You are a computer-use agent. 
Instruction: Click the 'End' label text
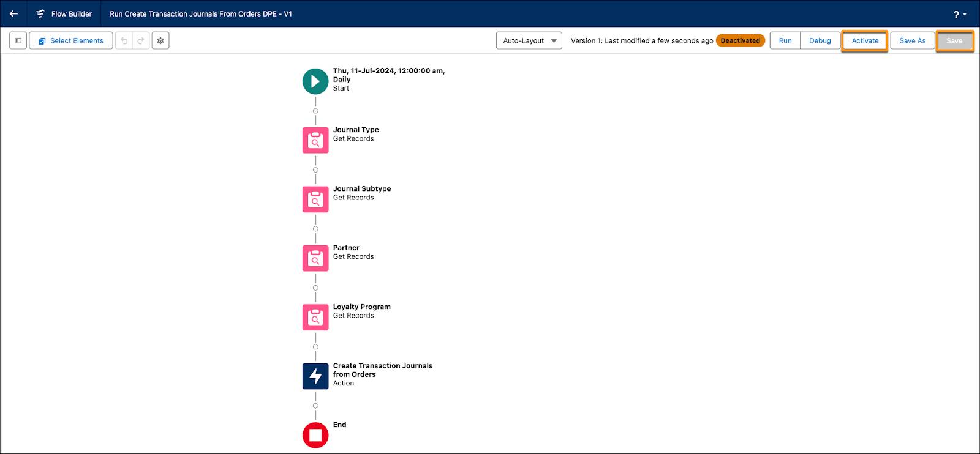(340, 425)
